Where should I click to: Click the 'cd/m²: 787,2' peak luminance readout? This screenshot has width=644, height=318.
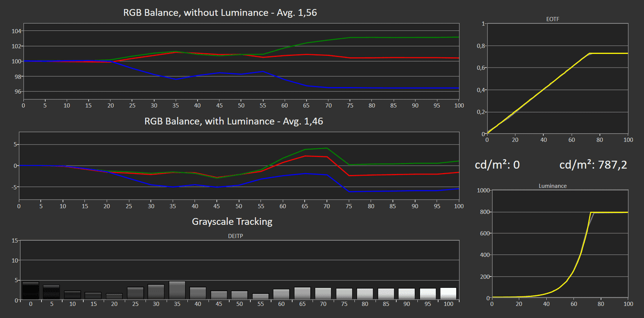tap(593, 165)
